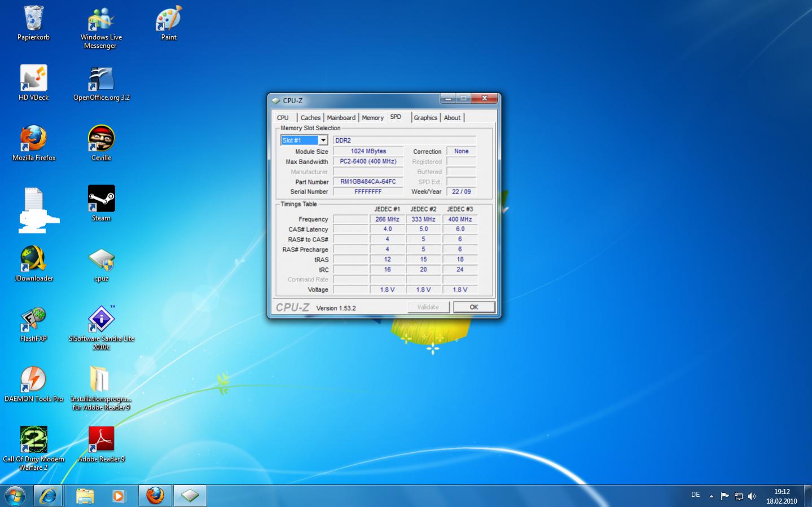Select the Adobe Reader 9 desktop icon

click(101, 444)
